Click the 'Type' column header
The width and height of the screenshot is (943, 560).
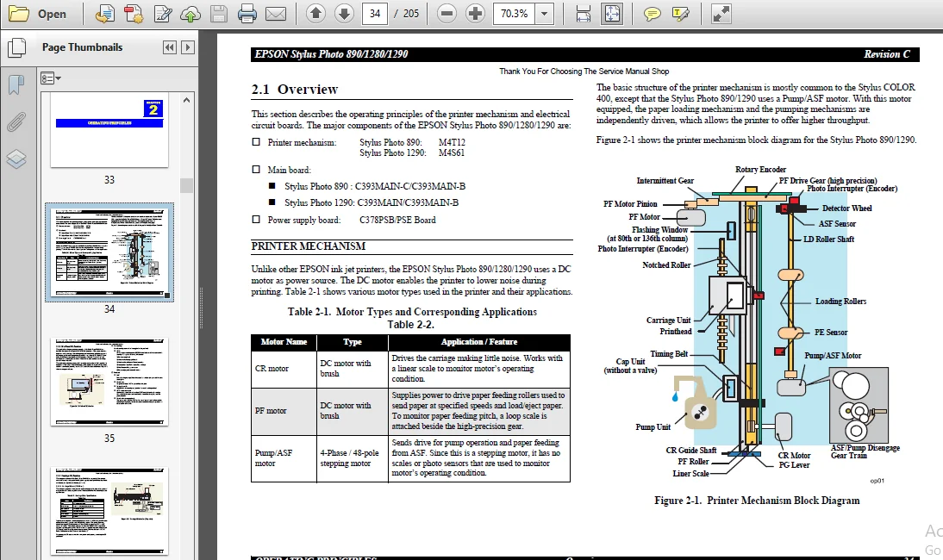[x=353, y=342]
